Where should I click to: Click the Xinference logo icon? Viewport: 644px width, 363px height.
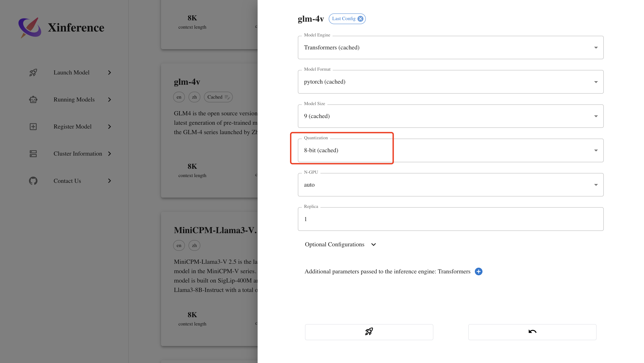coord(30,27)
